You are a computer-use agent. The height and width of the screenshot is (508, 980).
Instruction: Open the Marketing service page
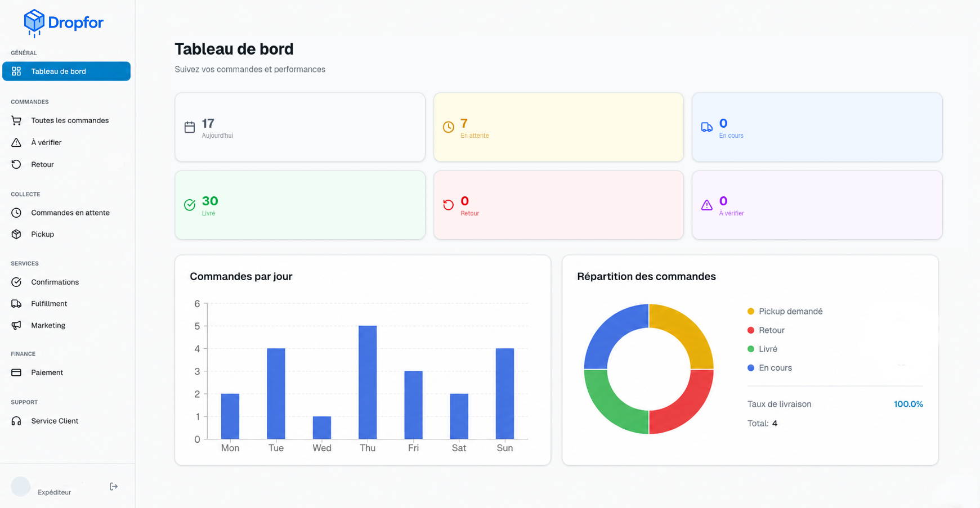66,325
